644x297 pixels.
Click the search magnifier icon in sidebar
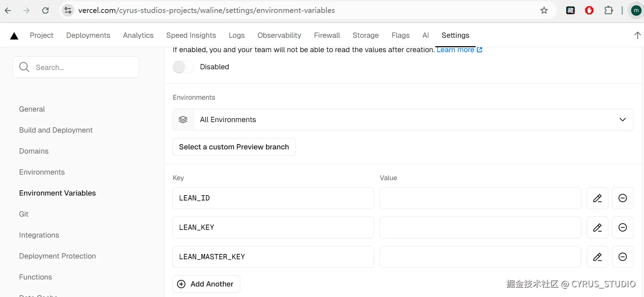click(24, 67)
